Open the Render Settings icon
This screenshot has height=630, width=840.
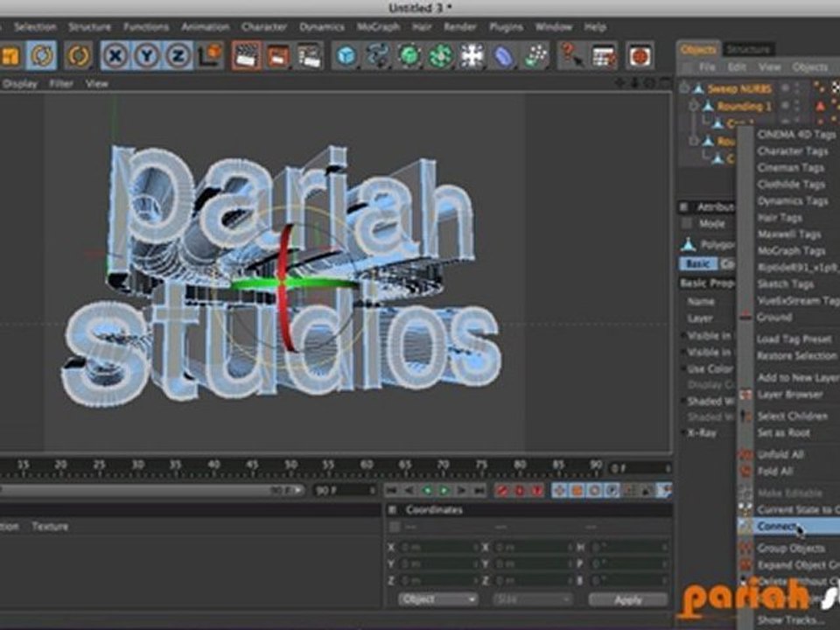coord(309,56)
